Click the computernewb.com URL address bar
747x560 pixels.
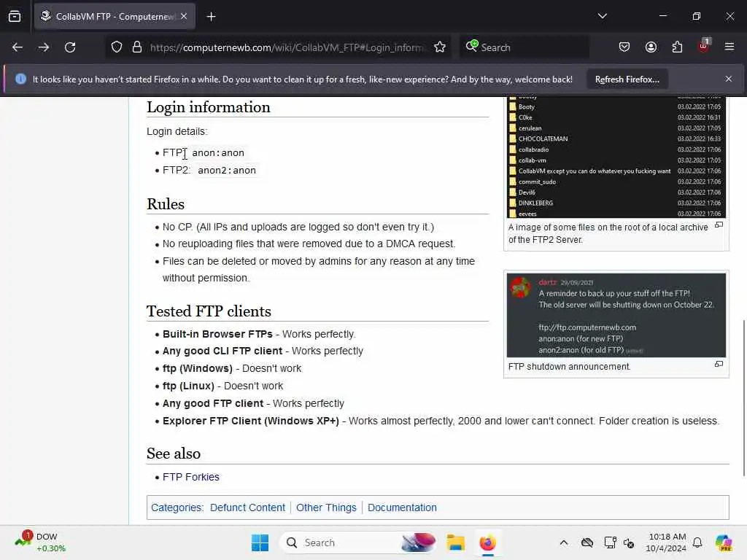286,47
